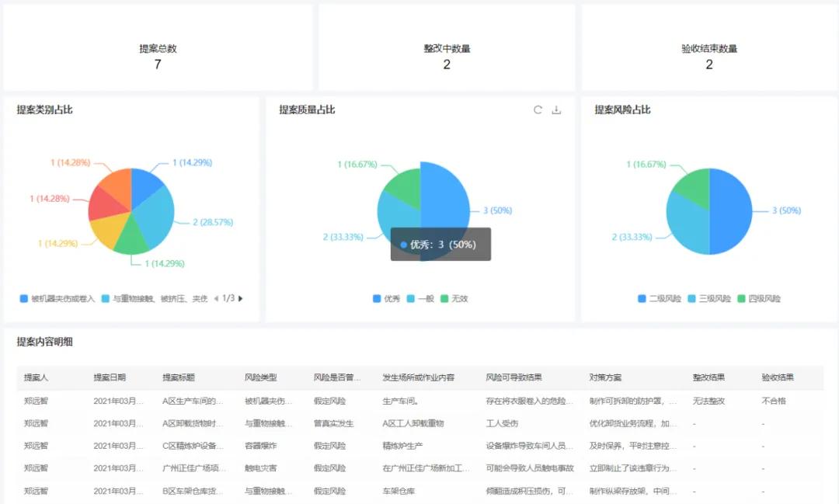
Task: Go to previous legend page arrow
Action: (x=216, y=298)
